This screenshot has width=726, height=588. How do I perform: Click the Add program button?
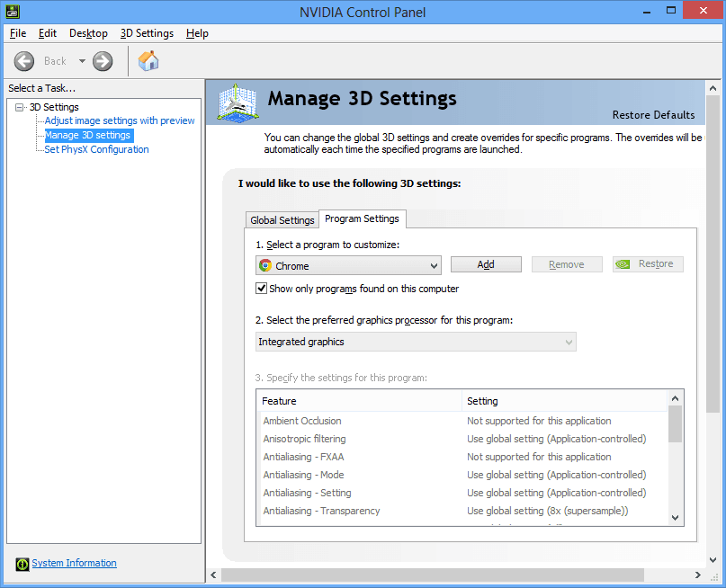(x=486, y=264)
